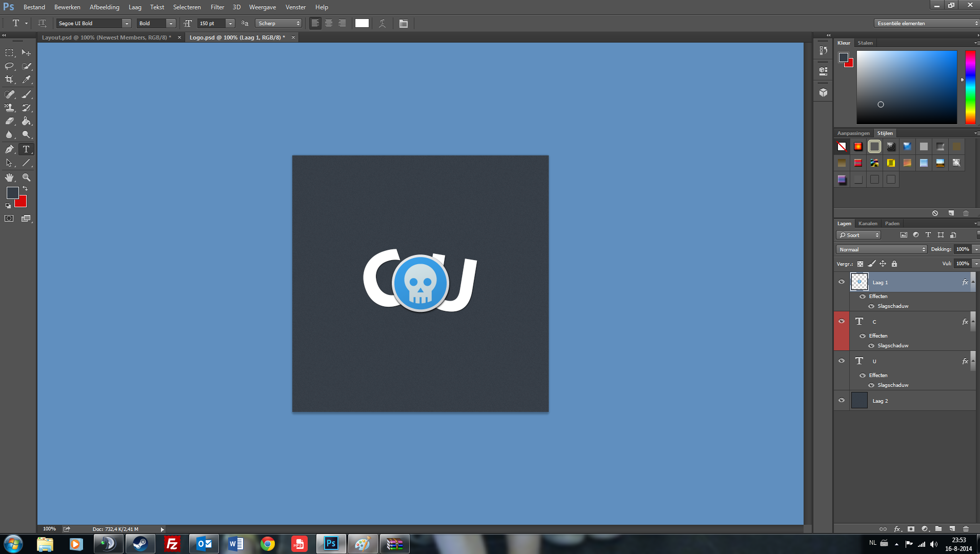
Task: Select the Line shape tool
Action: (26, 163)
